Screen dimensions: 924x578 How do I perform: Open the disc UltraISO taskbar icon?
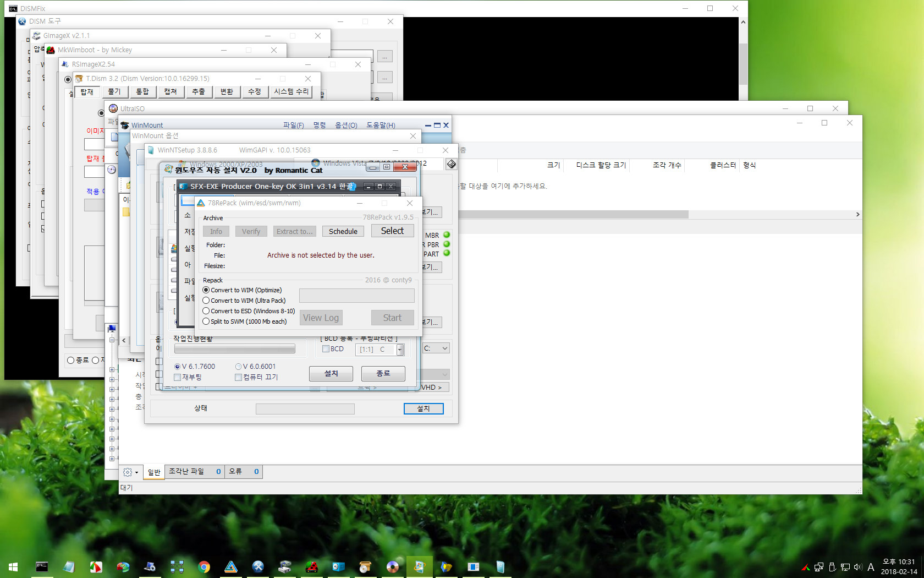[393, 567]
